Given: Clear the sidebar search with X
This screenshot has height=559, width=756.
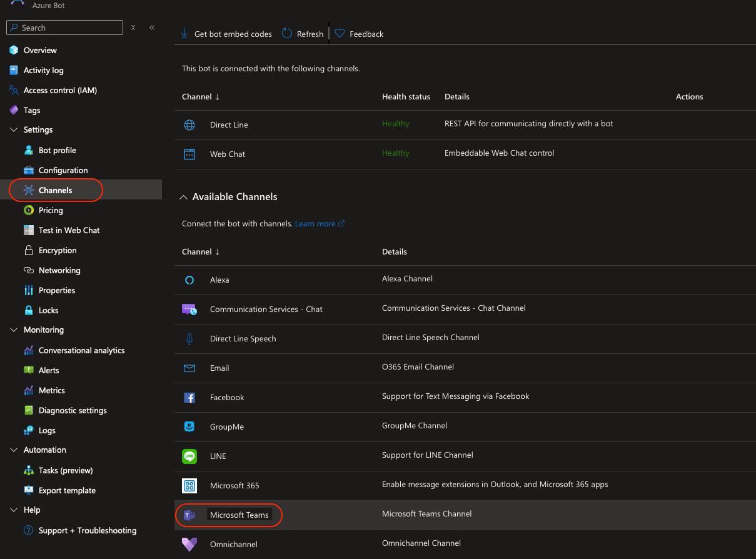Looking at the screenshot, I should [133, 28].
